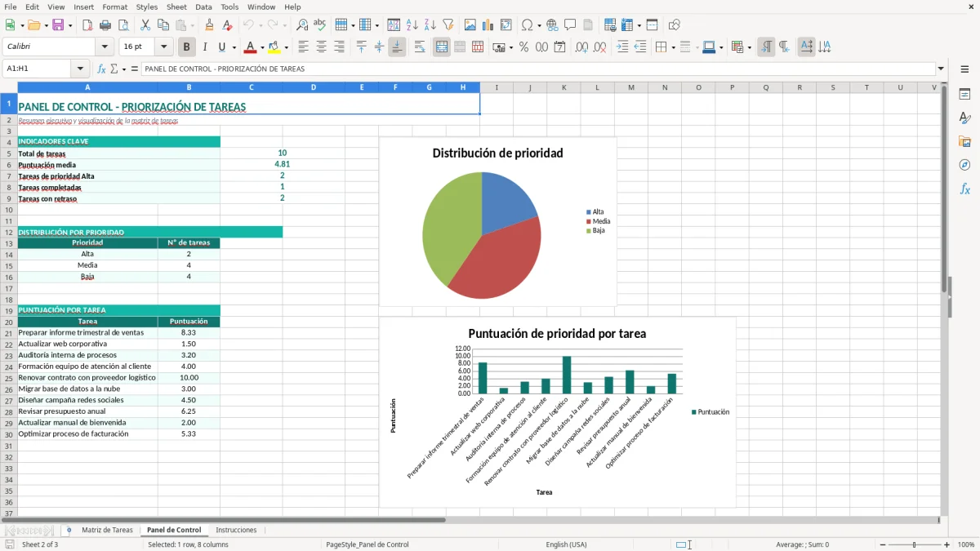This screenshot has width=980, height=551.
Task: Open the sidebar Gallery icon
Action: pyautogui.click(x=964, y=141)
